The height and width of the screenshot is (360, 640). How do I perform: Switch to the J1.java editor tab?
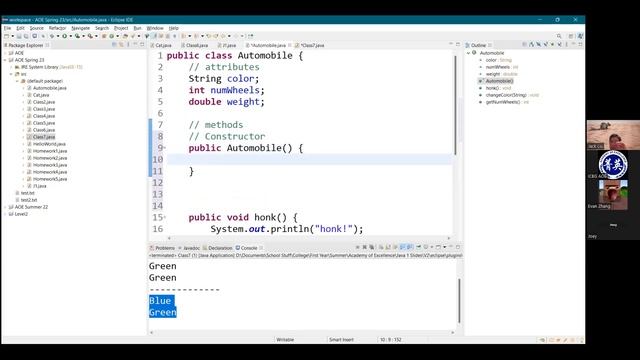coord(227,45)
